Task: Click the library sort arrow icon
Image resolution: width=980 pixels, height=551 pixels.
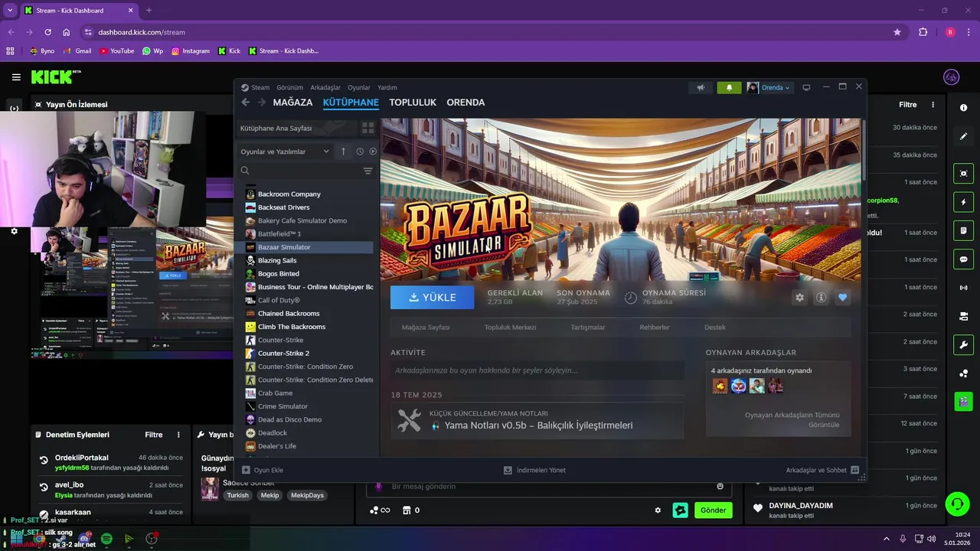Action: coord(344,152)
